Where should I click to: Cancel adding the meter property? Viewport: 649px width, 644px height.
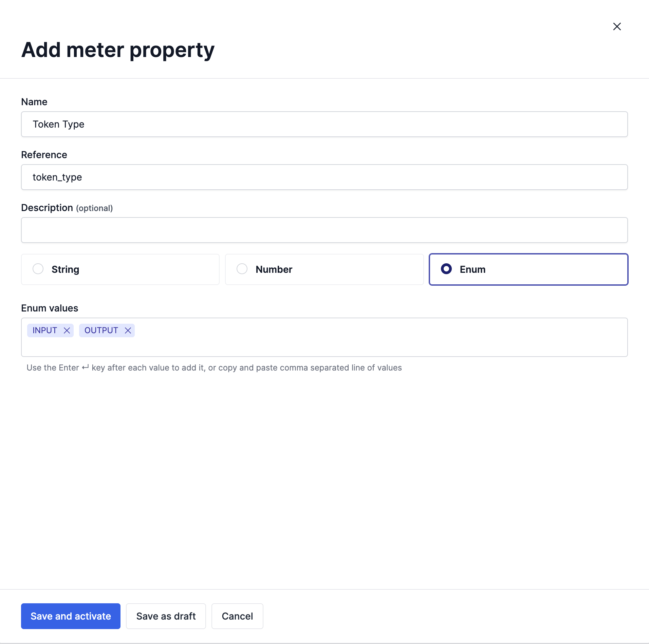[237, 616]
